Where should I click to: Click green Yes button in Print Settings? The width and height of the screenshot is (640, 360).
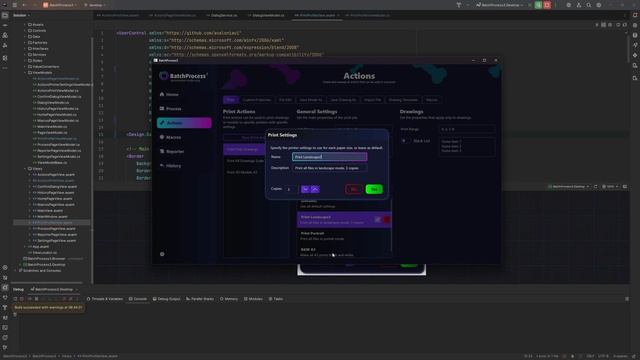pos(374,189)
